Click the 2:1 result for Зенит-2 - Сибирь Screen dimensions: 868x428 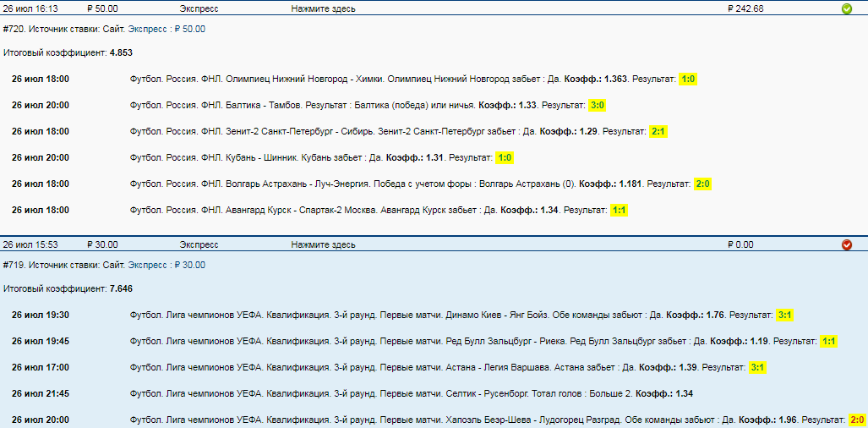tap(658, 131)
